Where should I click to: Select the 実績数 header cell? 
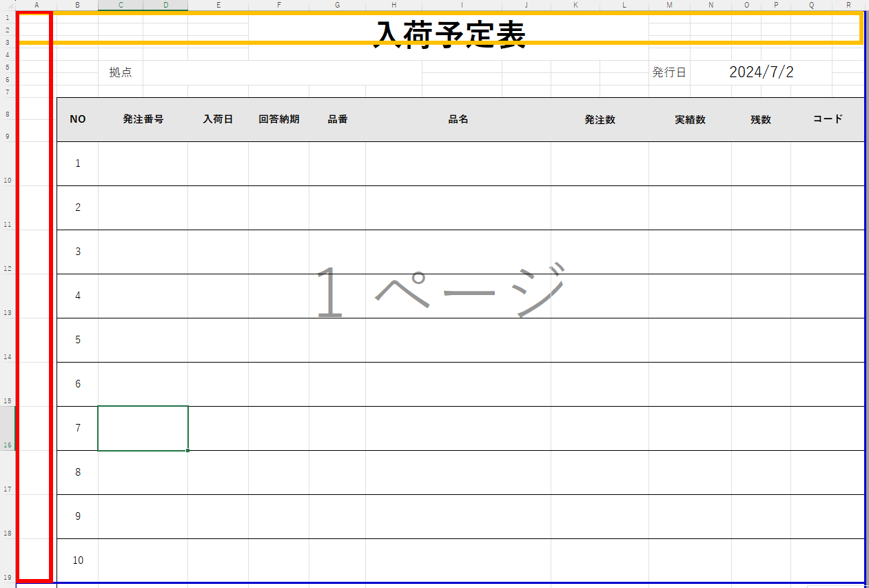pos(690,119)
